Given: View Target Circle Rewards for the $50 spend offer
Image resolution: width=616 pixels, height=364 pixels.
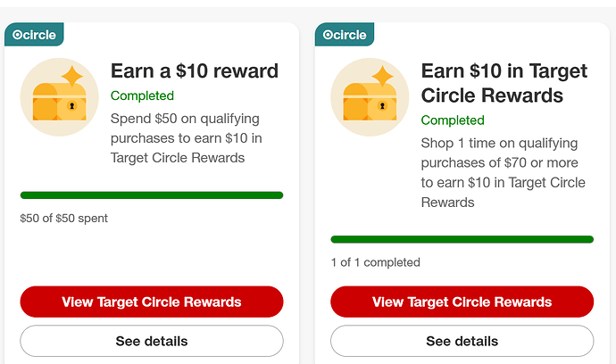Looking at the screenshot, I should (152, 302).
